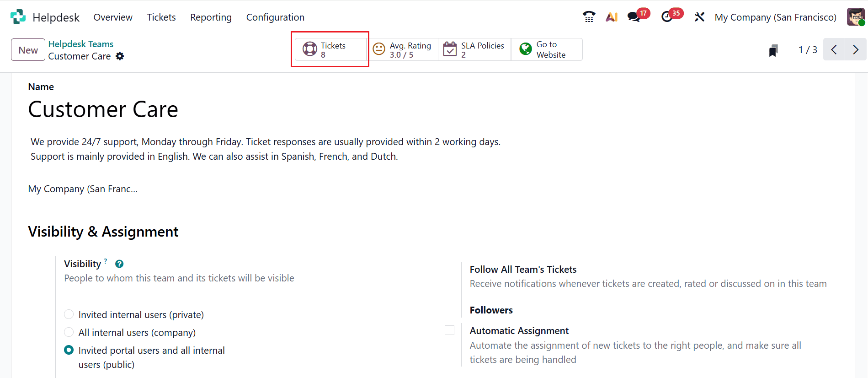Go to previous record with left arrow

click(834, 49)
